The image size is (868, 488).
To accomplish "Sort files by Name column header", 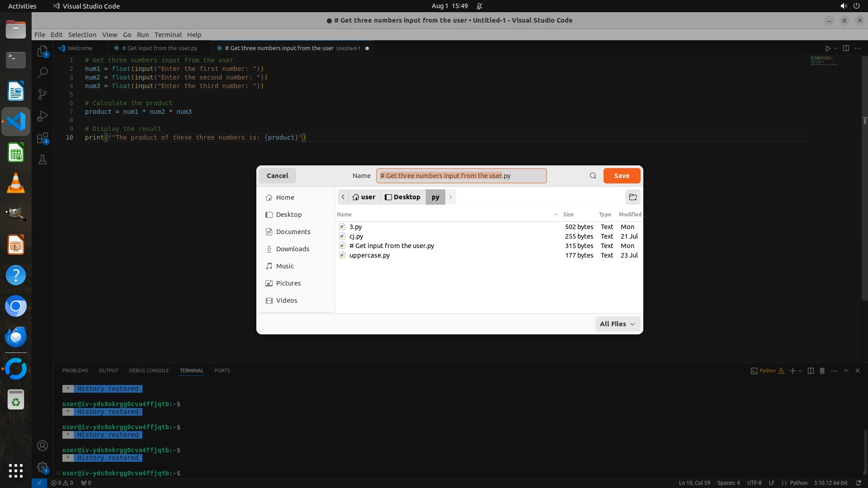I will click(x=344, y=215).
